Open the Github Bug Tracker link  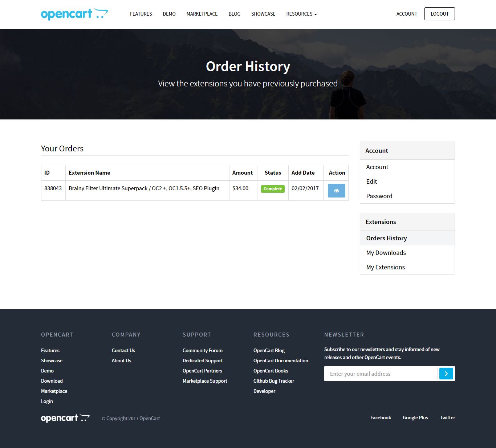pos(274,381)
